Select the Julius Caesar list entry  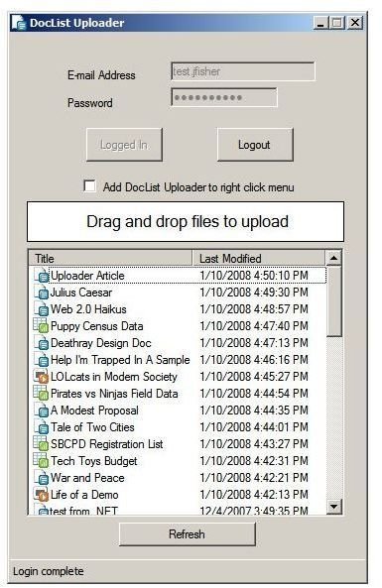[x=81, y=293]
